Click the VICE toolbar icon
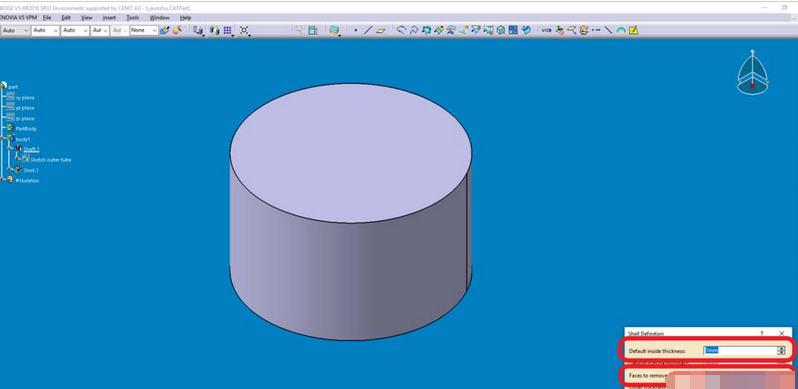This screenshot has width=798, height=389. 546,31
